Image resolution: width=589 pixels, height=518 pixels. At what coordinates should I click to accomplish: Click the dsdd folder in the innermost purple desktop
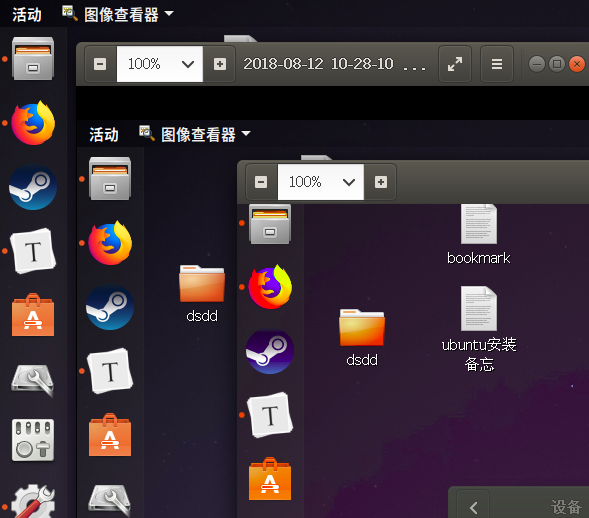[362, 338]
